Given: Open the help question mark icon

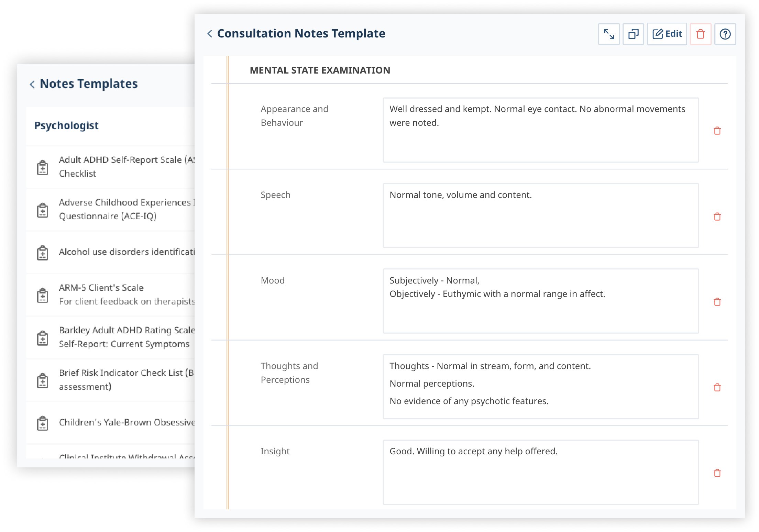Looking at the screenshot, I should [x=725, y=34].
